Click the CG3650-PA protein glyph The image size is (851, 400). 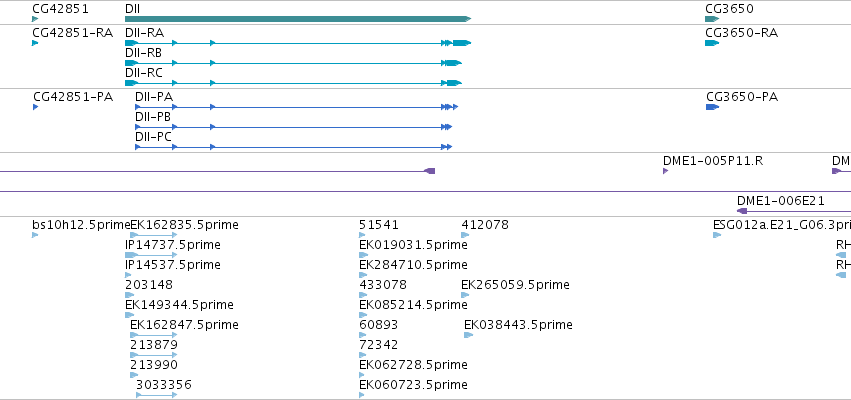713,107
